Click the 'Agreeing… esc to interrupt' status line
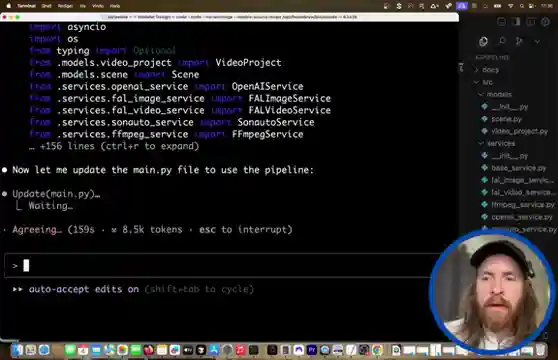558x360 pixels. tap(152, 230)
